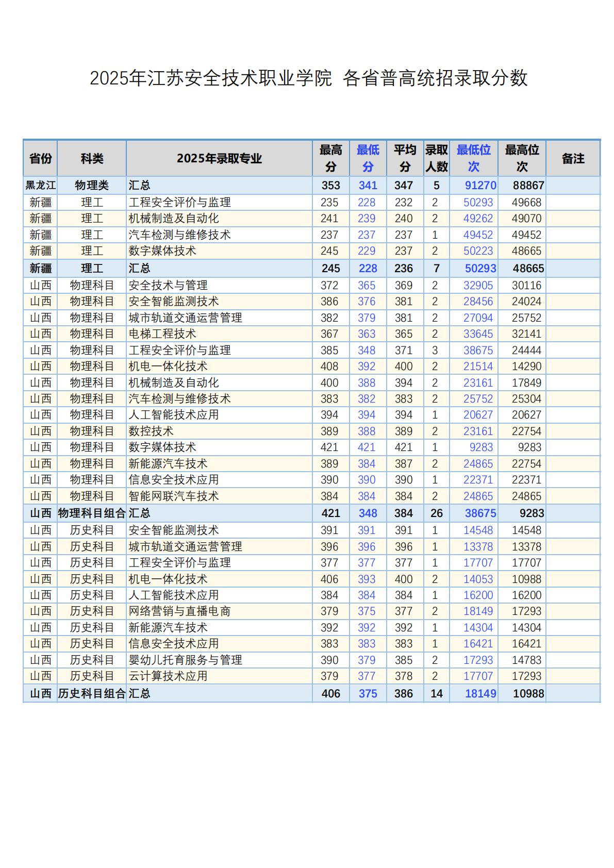Select 数控技术 major cell
Screen dimensions: 614x868
[151, 431]
